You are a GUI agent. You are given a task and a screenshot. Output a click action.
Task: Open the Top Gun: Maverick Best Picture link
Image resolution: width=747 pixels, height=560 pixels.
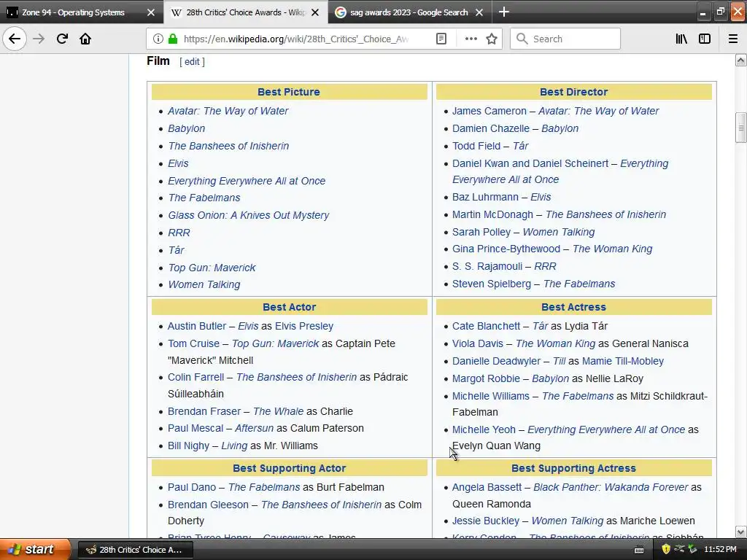(212, 268)
